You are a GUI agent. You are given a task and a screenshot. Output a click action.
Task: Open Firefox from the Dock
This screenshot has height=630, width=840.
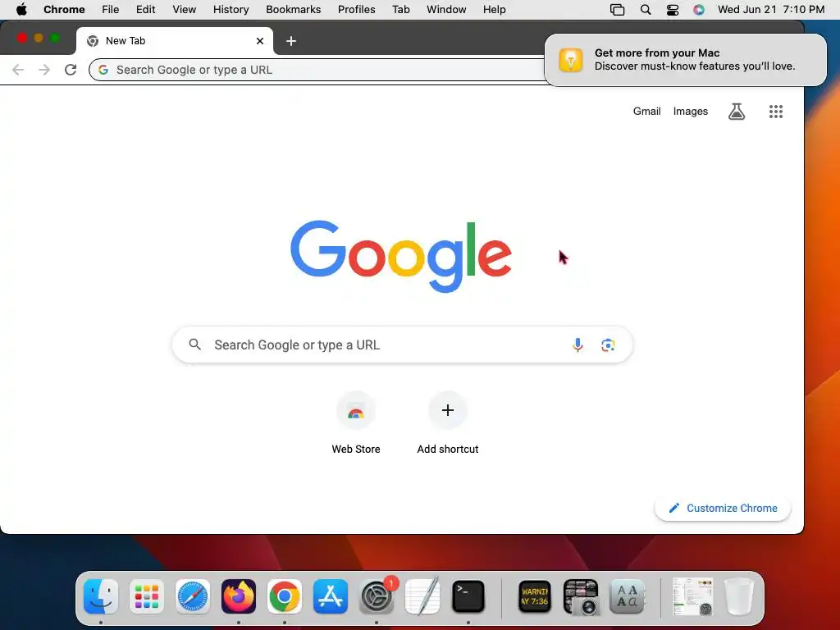pos(239,596)
